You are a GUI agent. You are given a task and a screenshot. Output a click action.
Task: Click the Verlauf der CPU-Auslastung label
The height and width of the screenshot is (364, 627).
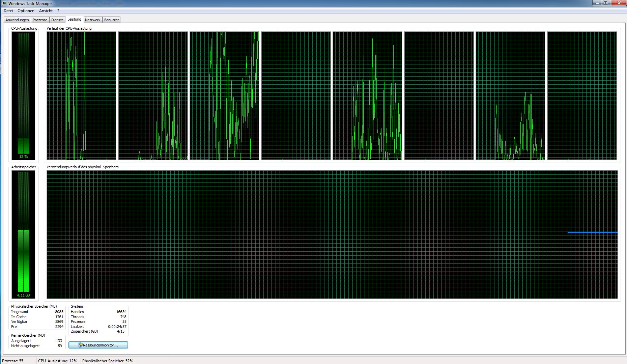click(69, 28)
